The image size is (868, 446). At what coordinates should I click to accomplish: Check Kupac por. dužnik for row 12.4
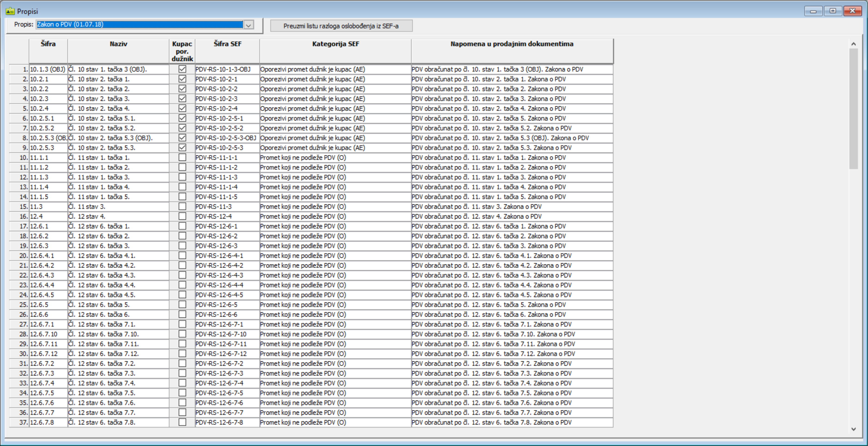182,216
